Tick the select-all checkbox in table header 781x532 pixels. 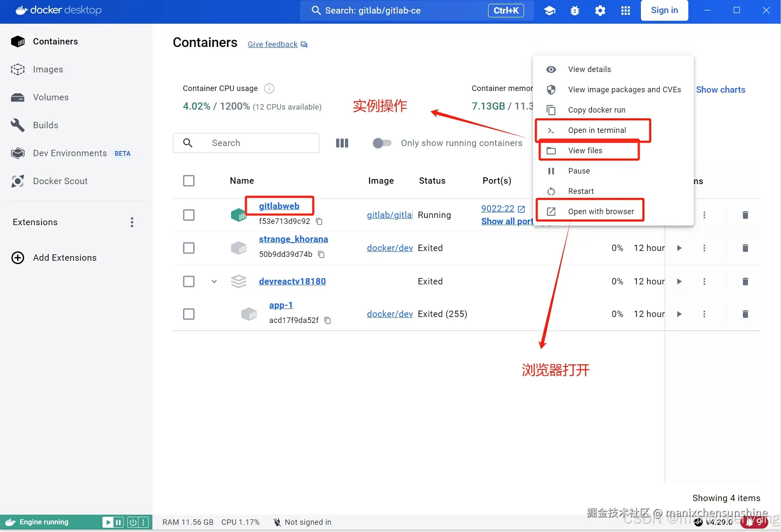pos(189,181)
